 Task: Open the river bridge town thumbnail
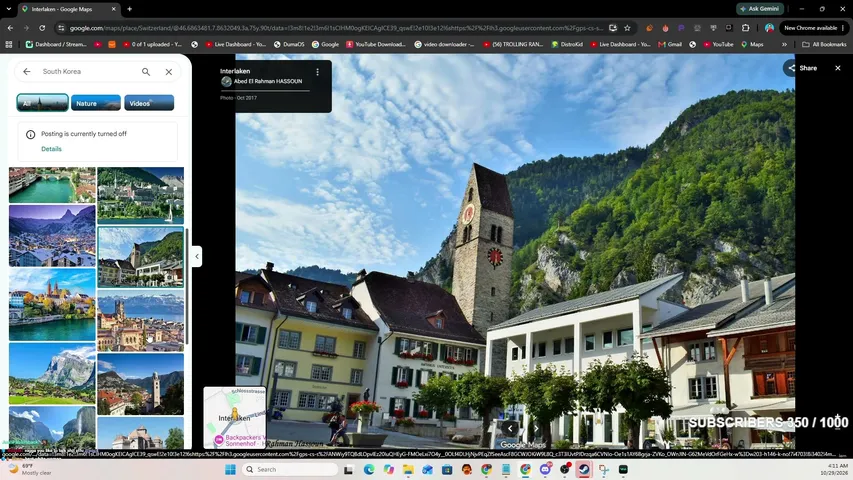[x=52, y=185]
